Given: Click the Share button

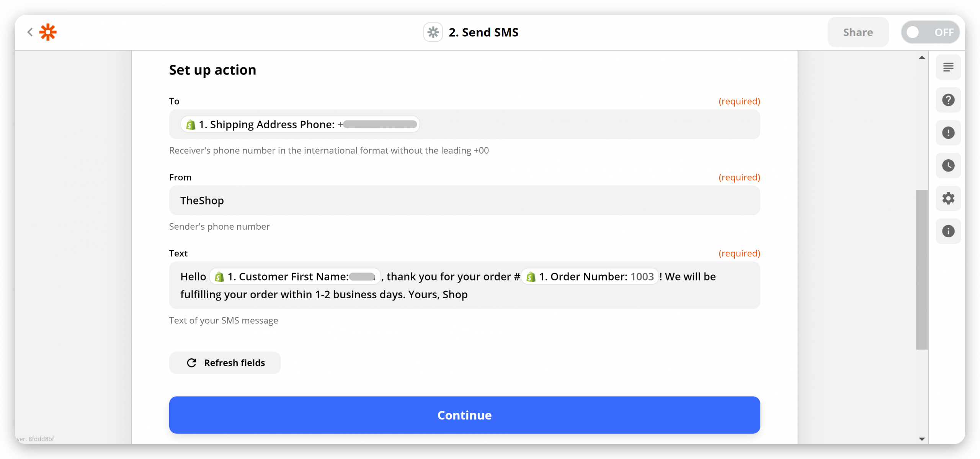Looking at the screenshot, I should 858,32.
